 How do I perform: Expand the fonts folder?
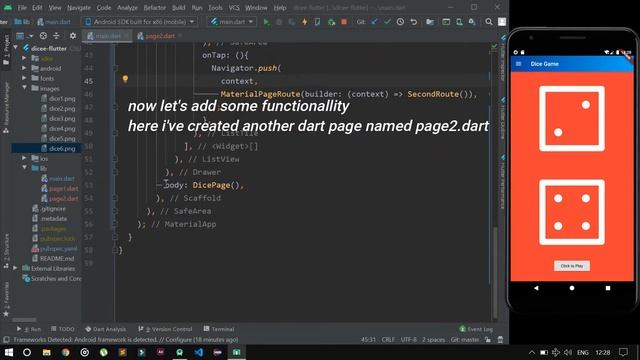tap(24, 78)
